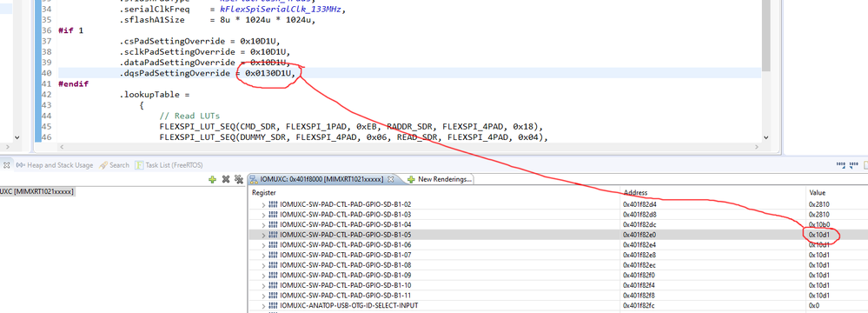The height and width of the screenshot is (313, 868).
Task: Click kFlexSpiSerialClk_133MHz in the code
Action: 281,10
